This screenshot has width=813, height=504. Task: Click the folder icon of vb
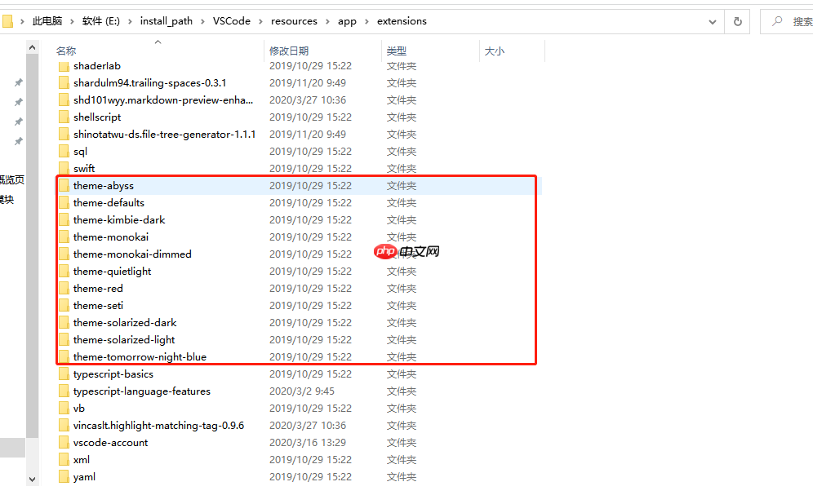click(x=64, y=408)
